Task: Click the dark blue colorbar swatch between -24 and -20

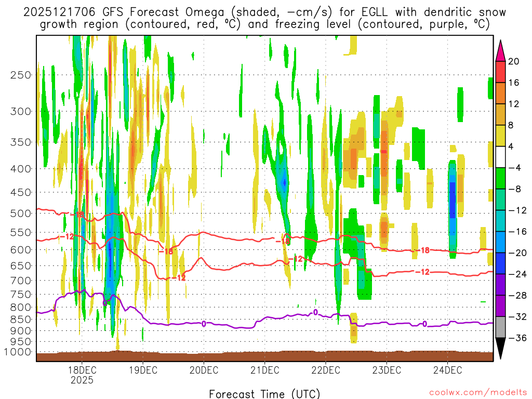Action: coord(500,263)
